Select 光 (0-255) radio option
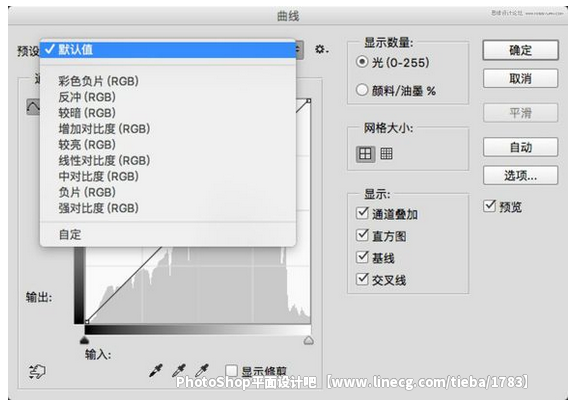The height and width of the screenshot is (401, 584). coord(362,62)
